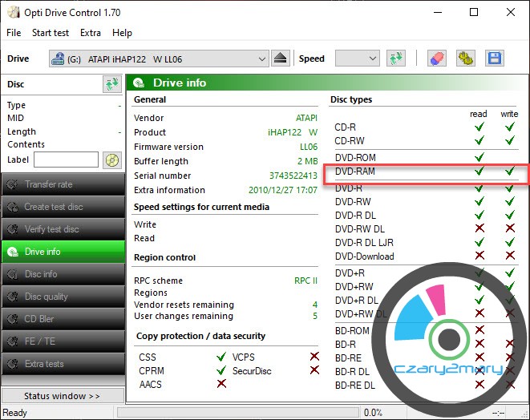Screen dimensions: 530x420
Task: Open the Help menu
Action: (x=122, y=33)
